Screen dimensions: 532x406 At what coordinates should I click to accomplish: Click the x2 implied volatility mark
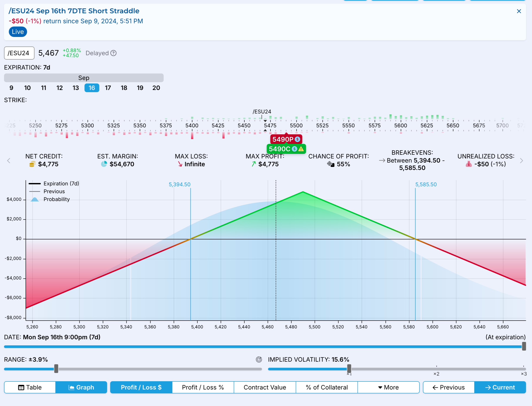(x=437, y=374)
